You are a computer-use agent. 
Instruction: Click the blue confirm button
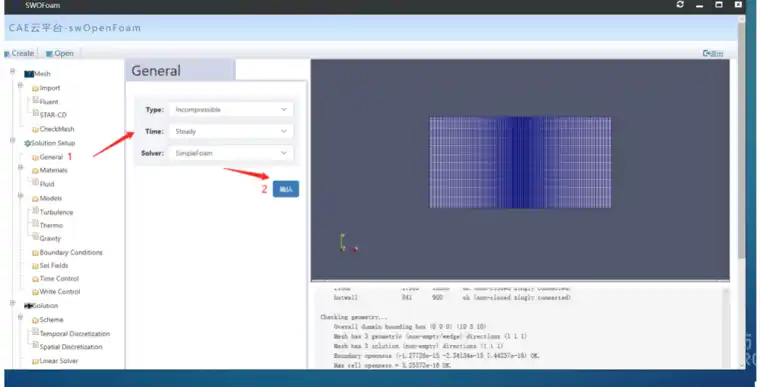[x=286, y=189]
